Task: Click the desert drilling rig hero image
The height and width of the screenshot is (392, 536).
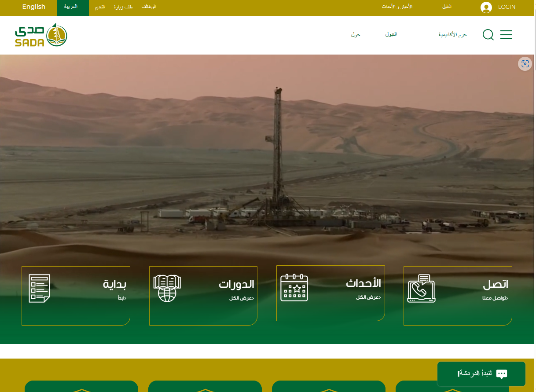Action: point(264,154)
